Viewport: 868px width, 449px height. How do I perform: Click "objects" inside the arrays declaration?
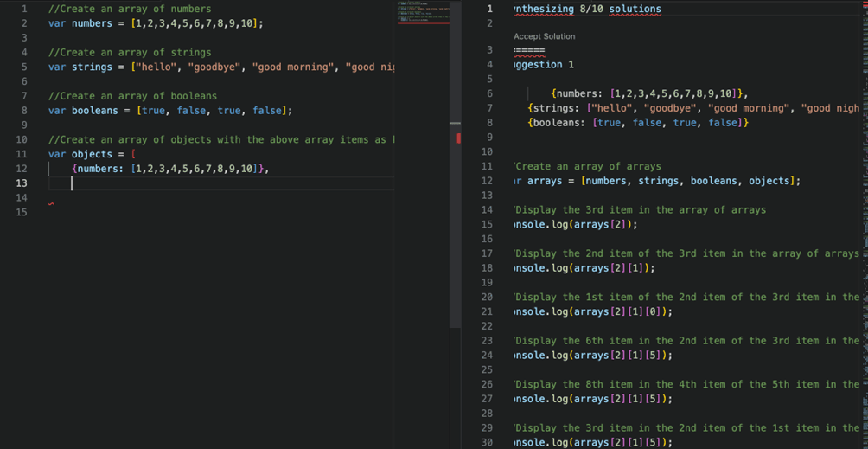[x=769, y=181]
